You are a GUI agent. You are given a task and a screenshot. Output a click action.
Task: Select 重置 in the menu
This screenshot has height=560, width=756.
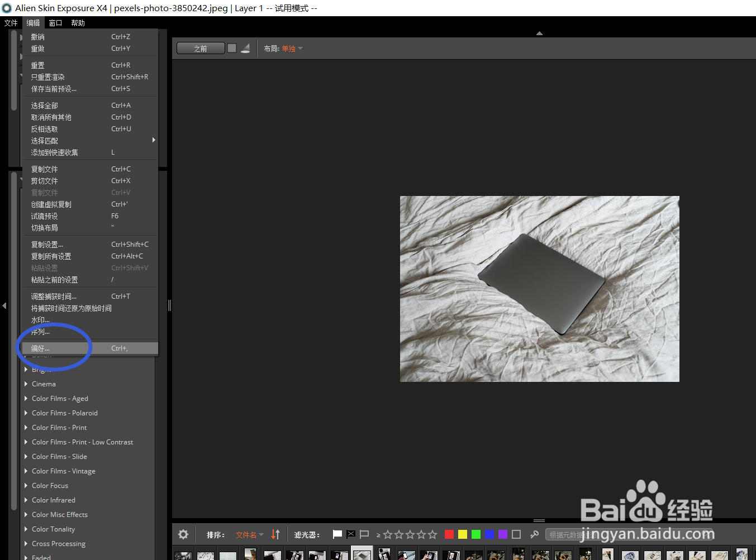click(90, 65)
